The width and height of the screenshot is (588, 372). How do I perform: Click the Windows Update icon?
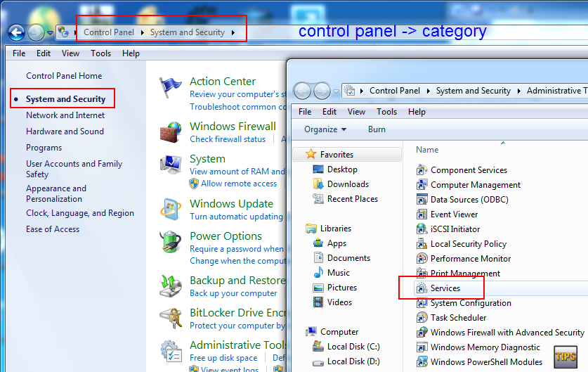click(x=171, y=209)
